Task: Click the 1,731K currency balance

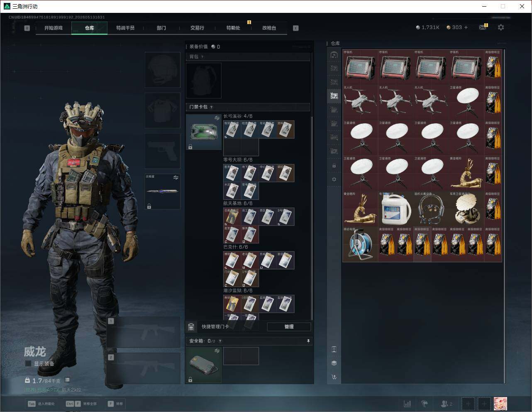Action: 427,27
